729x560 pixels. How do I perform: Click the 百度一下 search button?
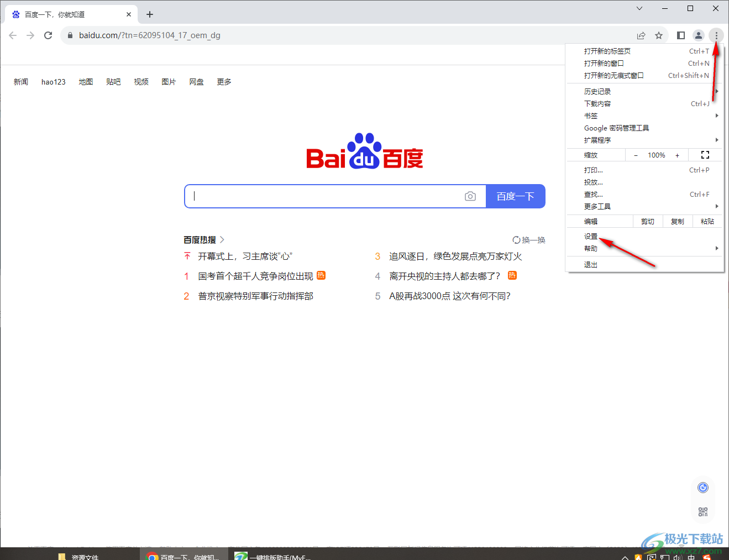515,196
